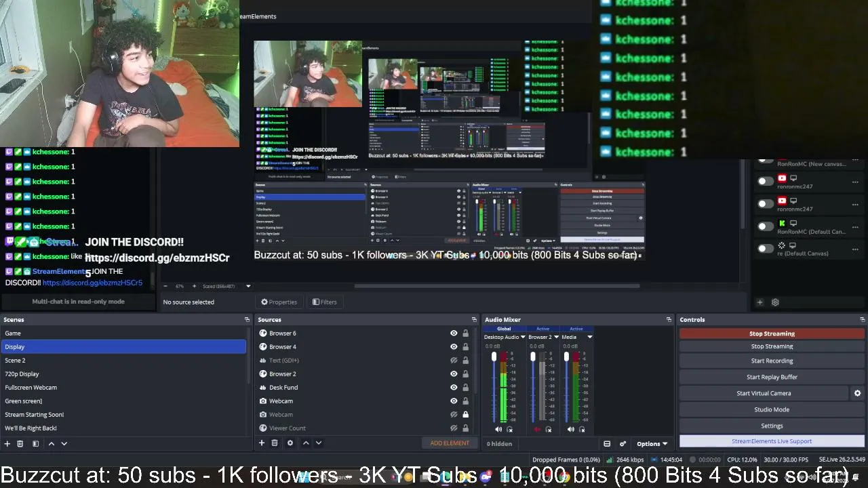Viewport: 868px width, 488px height.
Task: Switch to the Stream Starting Soon! scene
Action: tap(123, 415)
